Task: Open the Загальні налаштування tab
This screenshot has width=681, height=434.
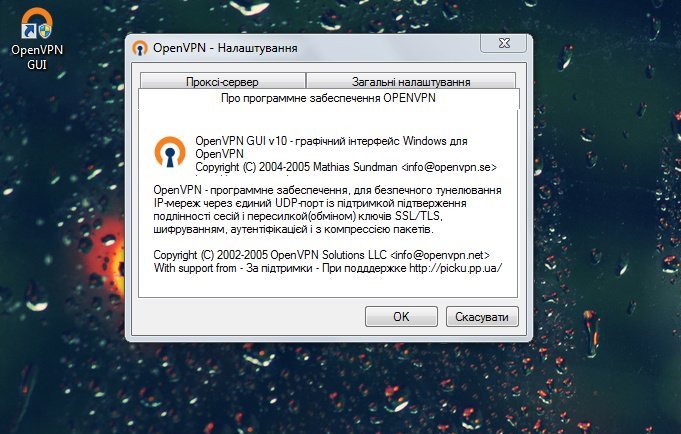Action: 411,81
